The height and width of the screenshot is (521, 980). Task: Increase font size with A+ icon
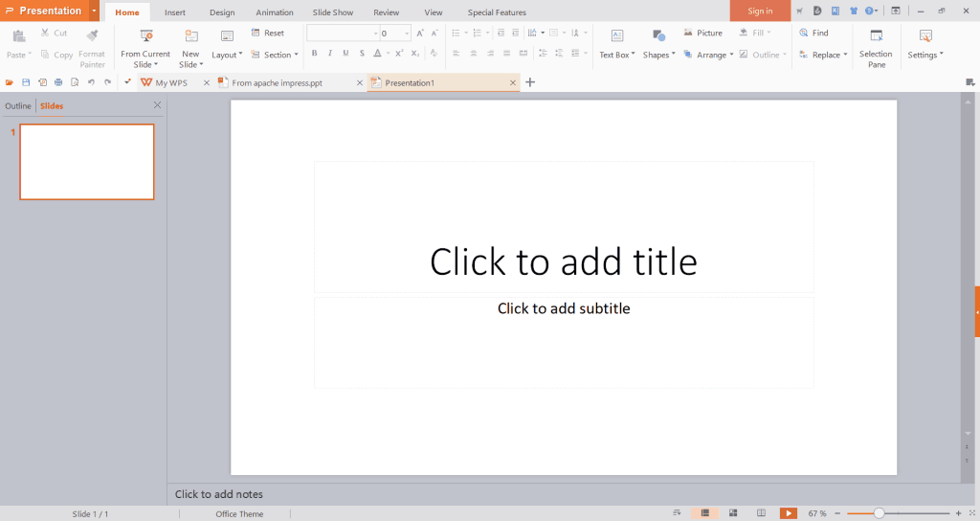420,34
